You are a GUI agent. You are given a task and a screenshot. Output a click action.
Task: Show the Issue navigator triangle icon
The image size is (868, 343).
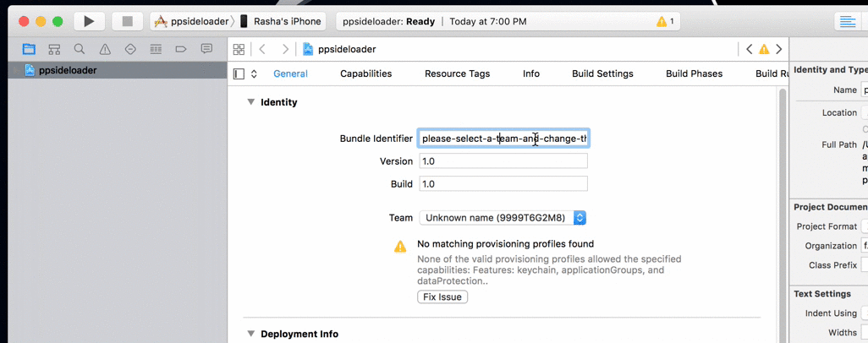click(105, 50)
